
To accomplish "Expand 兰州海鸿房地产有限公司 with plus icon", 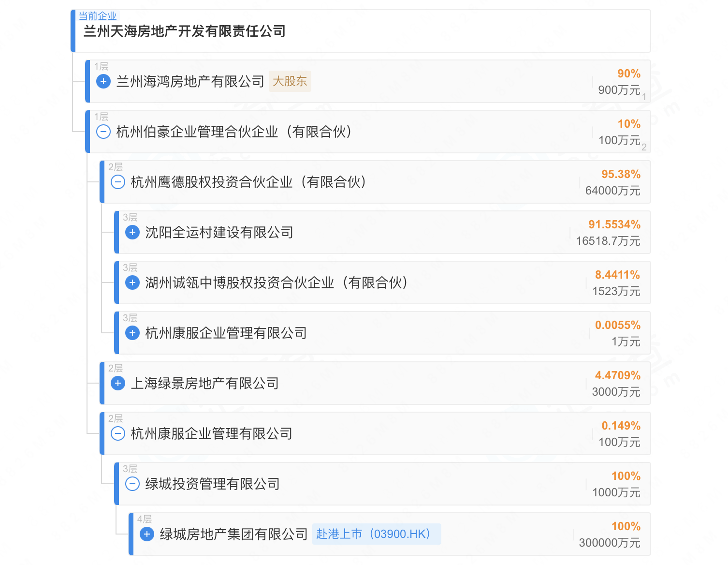I will 103,81.
